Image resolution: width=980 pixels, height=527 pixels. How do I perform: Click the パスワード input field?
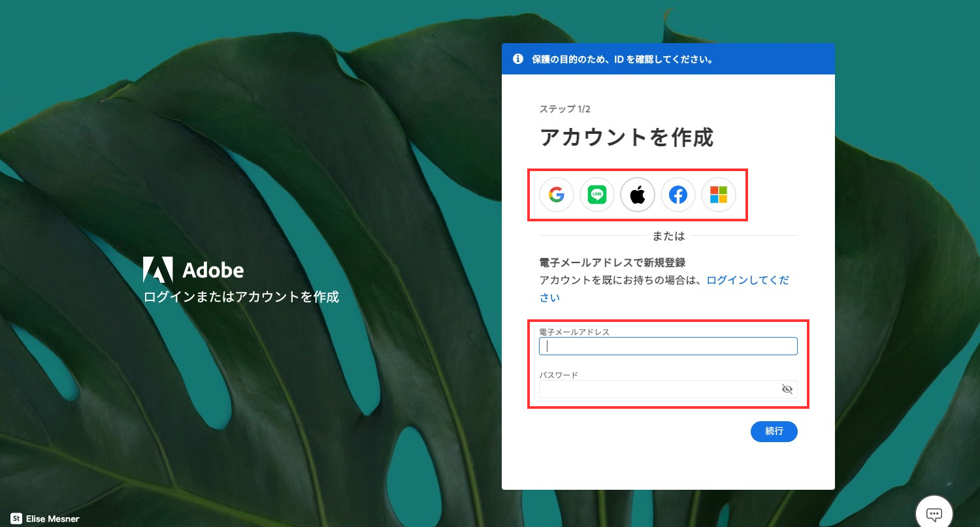(668, 389)
